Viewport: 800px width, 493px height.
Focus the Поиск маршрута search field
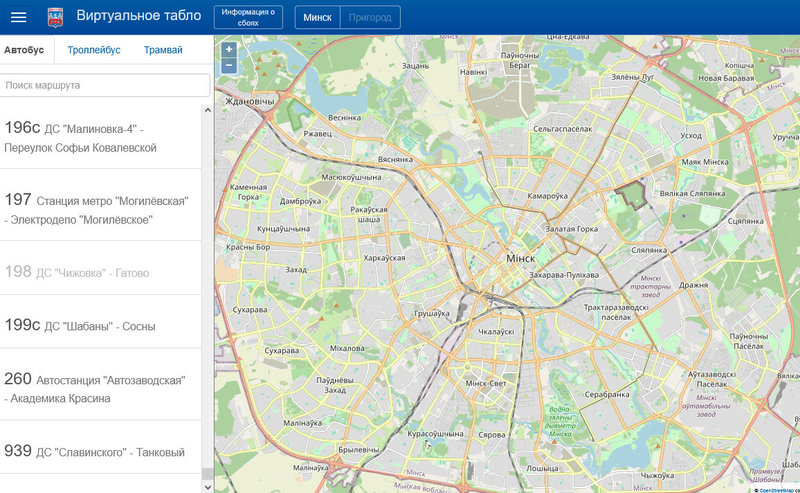(x=105, y=85)
